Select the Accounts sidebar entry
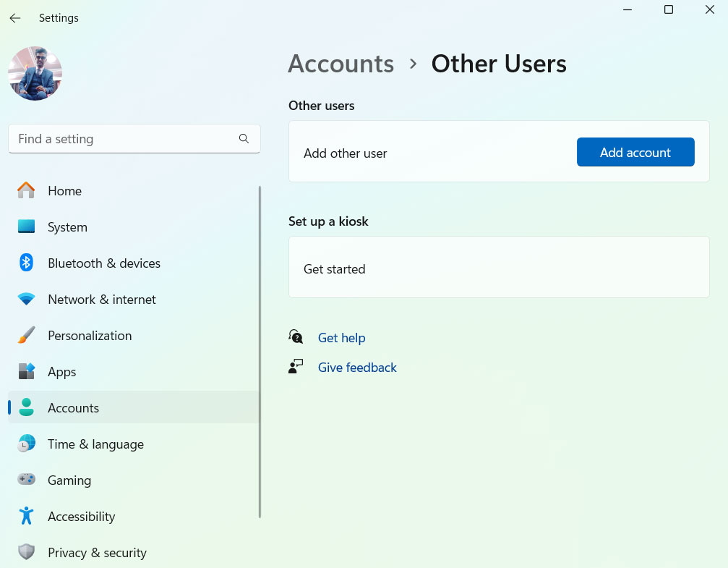 [133, 407]
